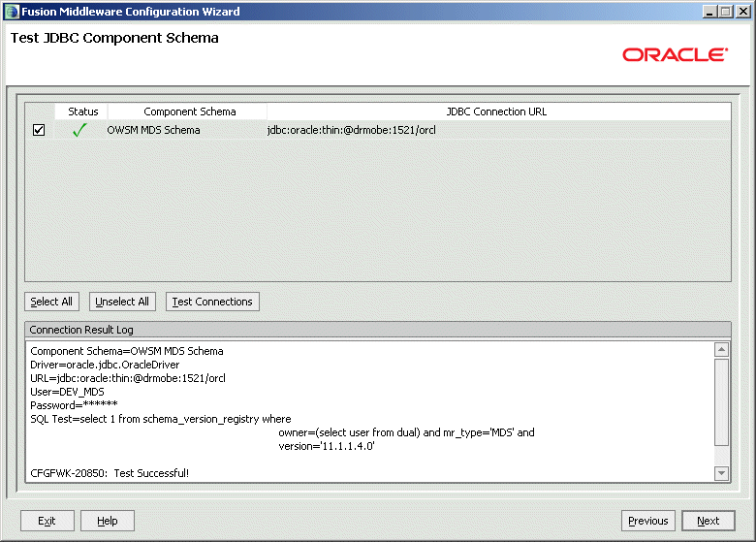The height and width of the screenshot is (542, 756).
Task: Click the CFGFWK-20850: Test Successful! line
Action: 110,473
